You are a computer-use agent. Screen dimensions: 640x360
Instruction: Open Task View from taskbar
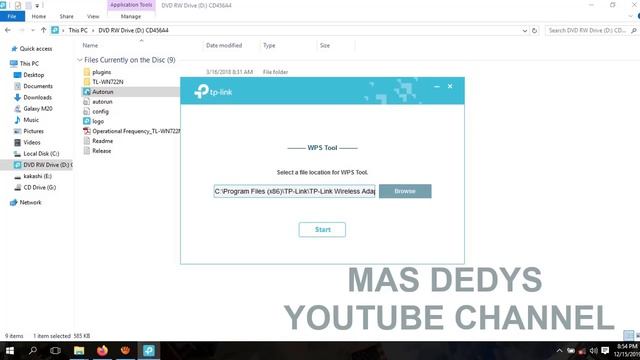[x=56, y=351]
